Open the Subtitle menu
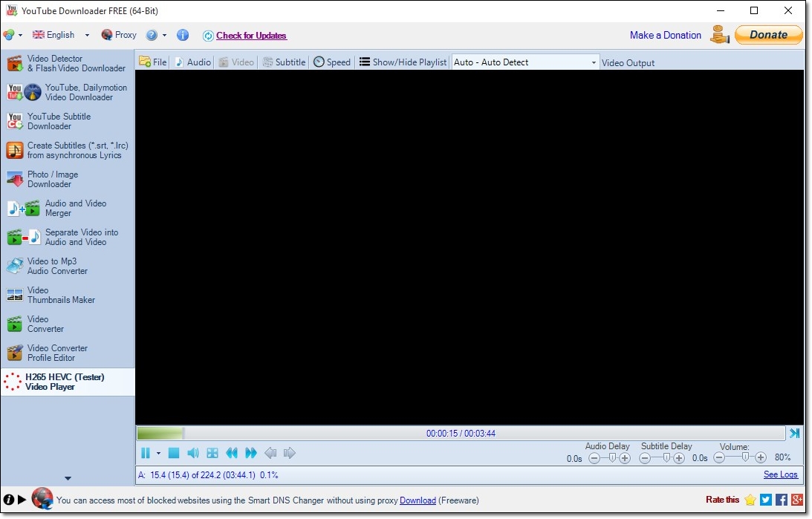The image size is (812, 519). point(285,62)
